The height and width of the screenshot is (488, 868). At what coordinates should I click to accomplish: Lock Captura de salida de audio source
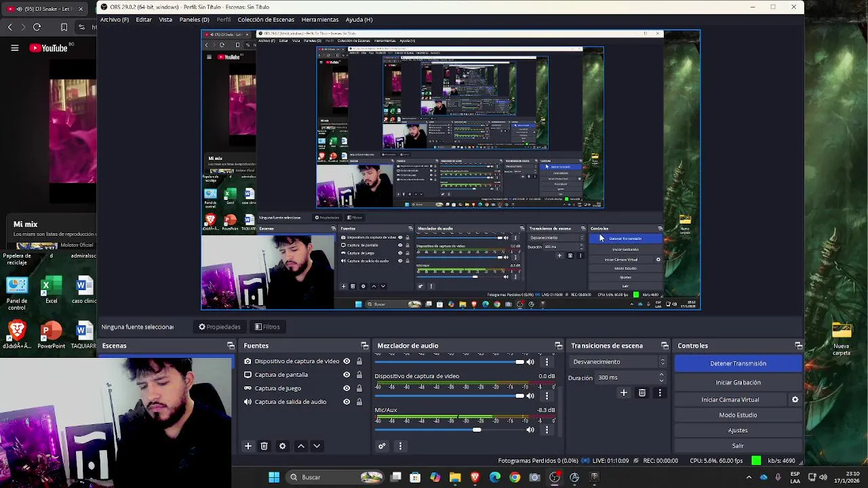(359, 402)
